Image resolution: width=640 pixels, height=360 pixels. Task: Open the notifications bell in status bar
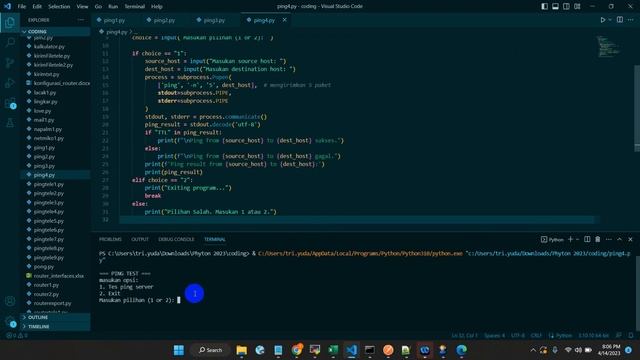[631, 335]
